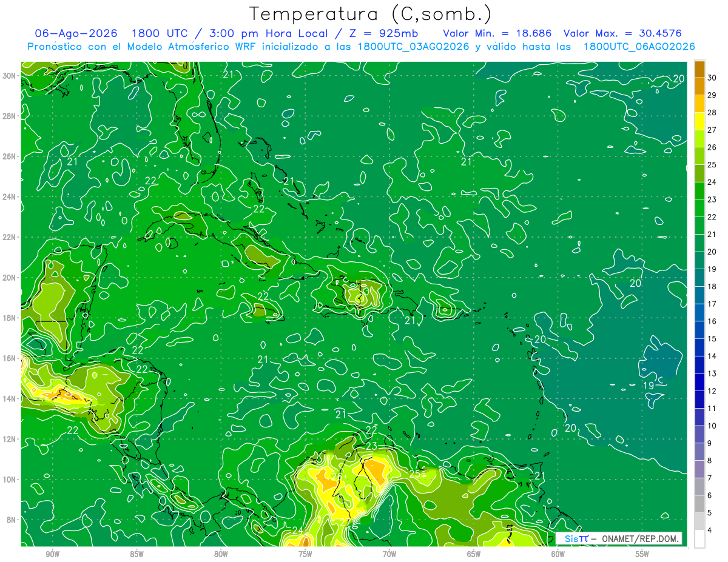Click the color scale label '30'

(712, 78)
